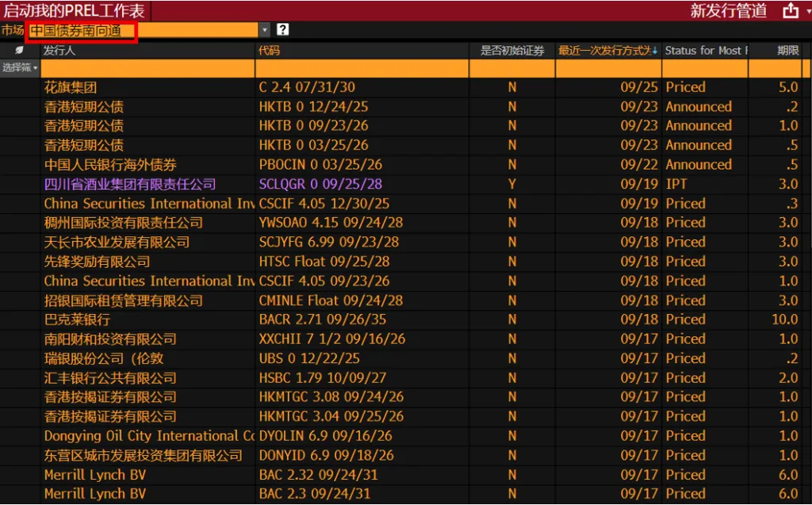Open the help question mark icon
The image size is (812, 505).
282,29
